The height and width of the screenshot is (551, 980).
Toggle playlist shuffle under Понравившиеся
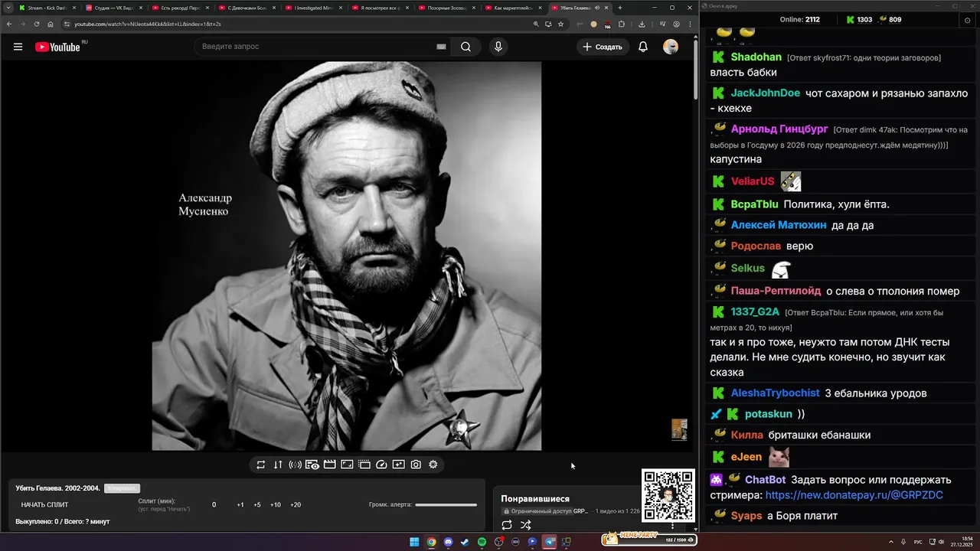pos(526,525)
